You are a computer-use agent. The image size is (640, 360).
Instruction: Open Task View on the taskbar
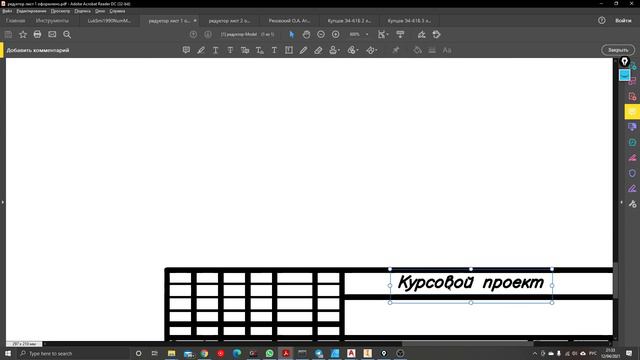click(x=154, y=353)
